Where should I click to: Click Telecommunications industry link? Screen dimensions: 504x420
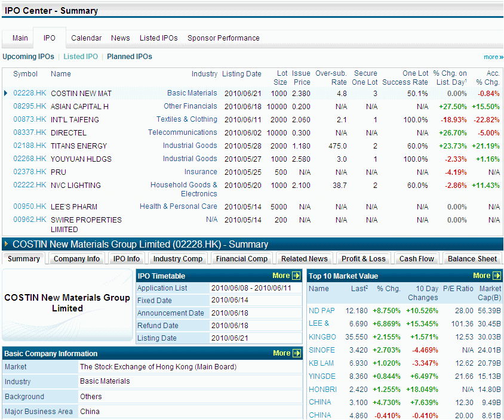pos(182,132)
